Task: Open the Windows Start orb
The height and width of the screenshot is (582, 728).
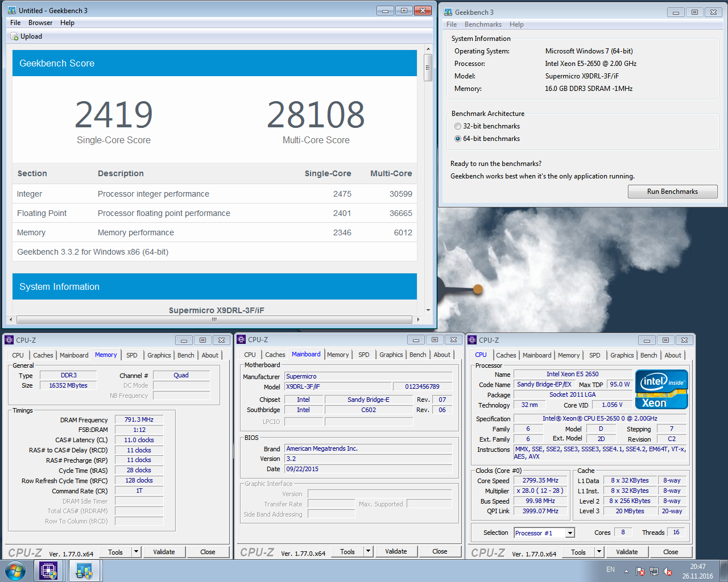Action: pos(15,571)
